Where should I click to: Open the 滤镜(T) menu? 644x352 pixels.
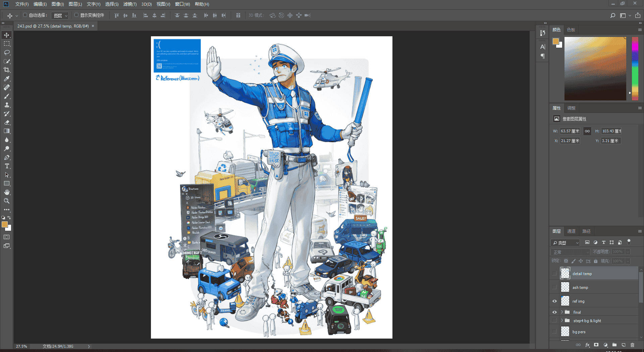pyautogui.click(x=130, y=4)
